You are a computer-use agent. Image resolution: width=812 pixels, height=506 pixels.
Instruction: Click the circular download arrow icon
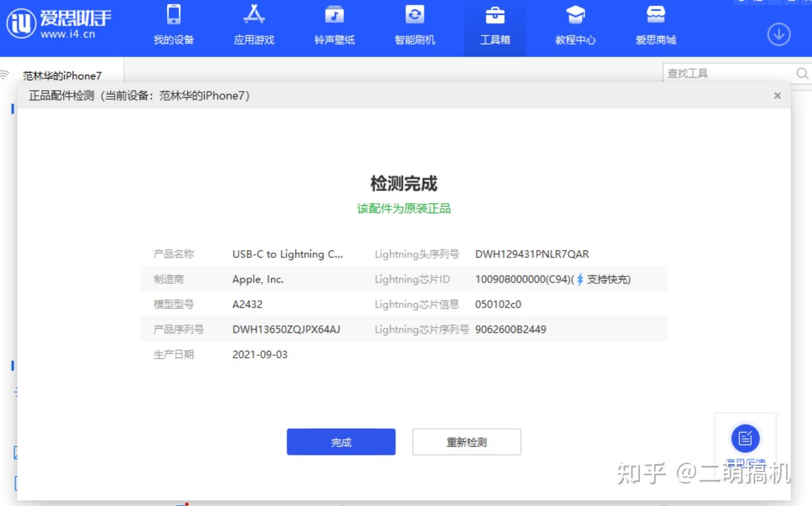tap(778, 34)
